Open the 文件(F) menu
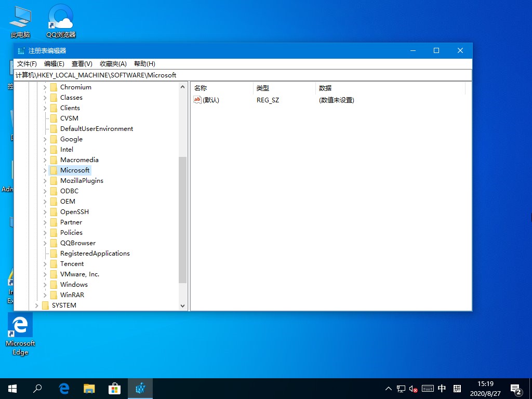Viewport: 532px width, 399px height. (x=25, y=63)
